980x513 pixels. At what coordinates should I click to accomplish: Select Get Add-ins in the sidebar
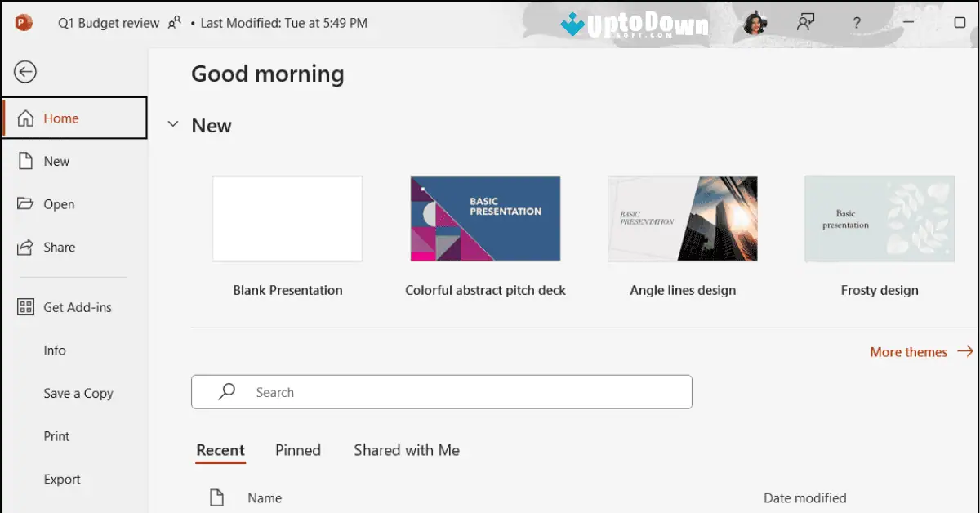click(x=77, y=306)
